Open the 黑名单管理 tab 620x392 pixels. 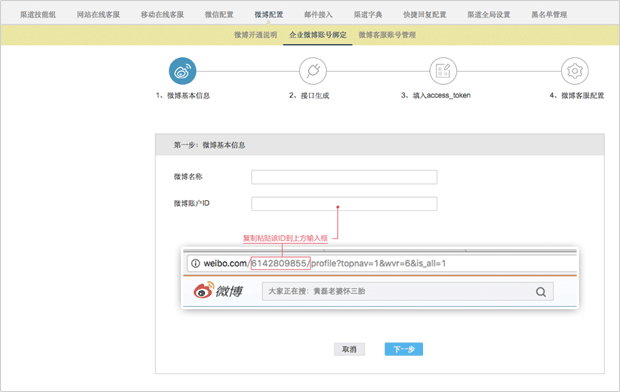tap(549, 15)
